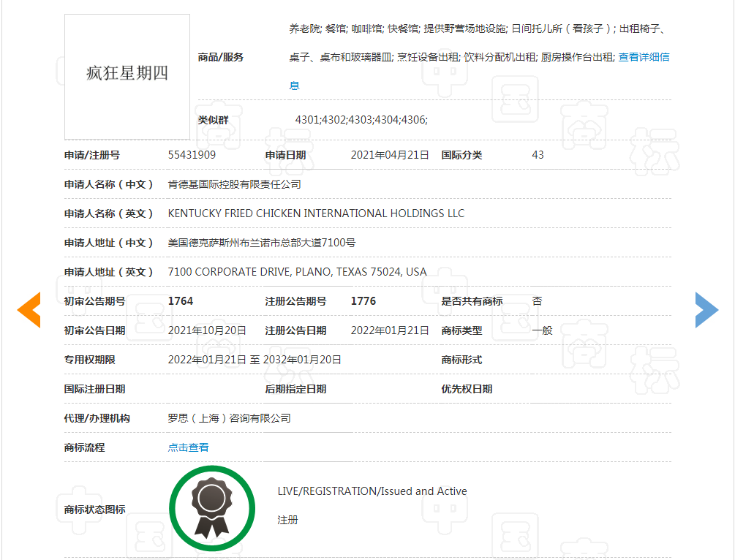Image resolution: width=735 pixels, height=560 pixels.
Task: Click the 注册公告日期 label
Action: pos(295,330)
